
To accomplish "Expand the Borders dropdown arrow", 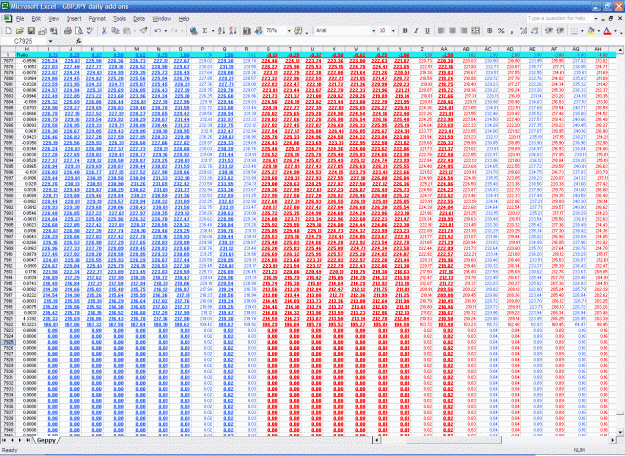I will [582, 31].
